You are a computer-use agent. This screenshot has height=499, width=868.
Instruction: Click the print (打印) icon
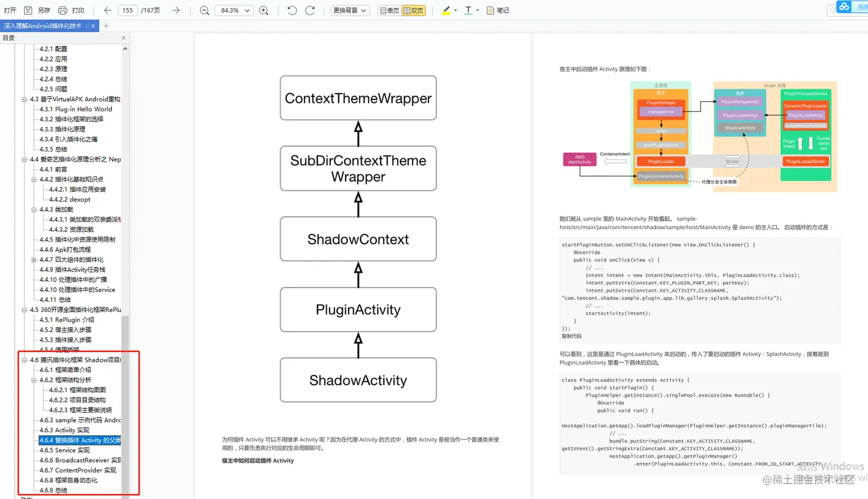click(63, 10)
